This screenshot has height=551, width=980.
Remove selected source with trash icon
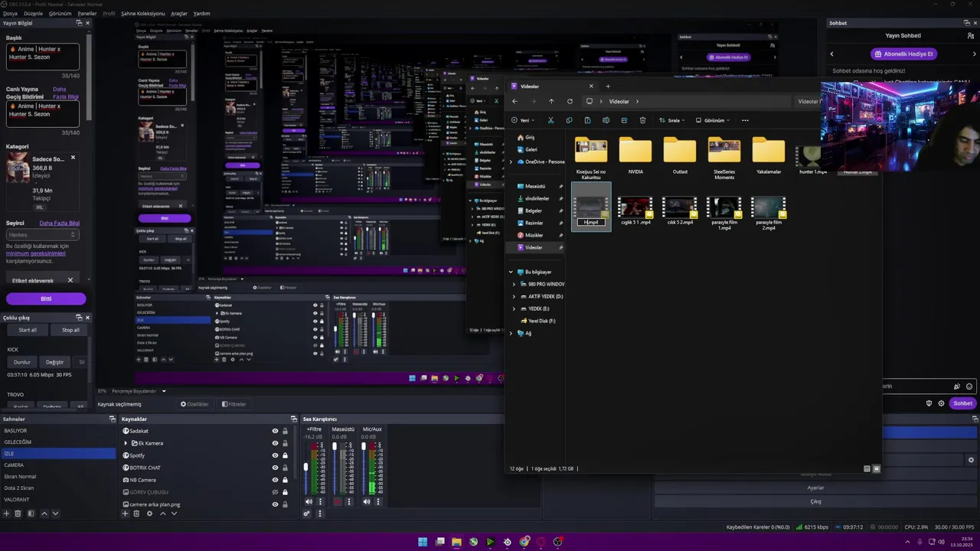tap(137, 514)
